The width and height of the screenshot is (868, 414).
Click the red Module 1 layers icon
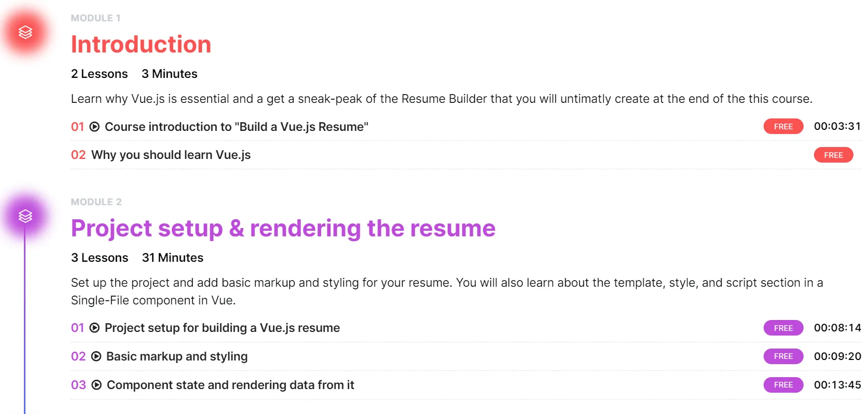(x=25, y=32)
